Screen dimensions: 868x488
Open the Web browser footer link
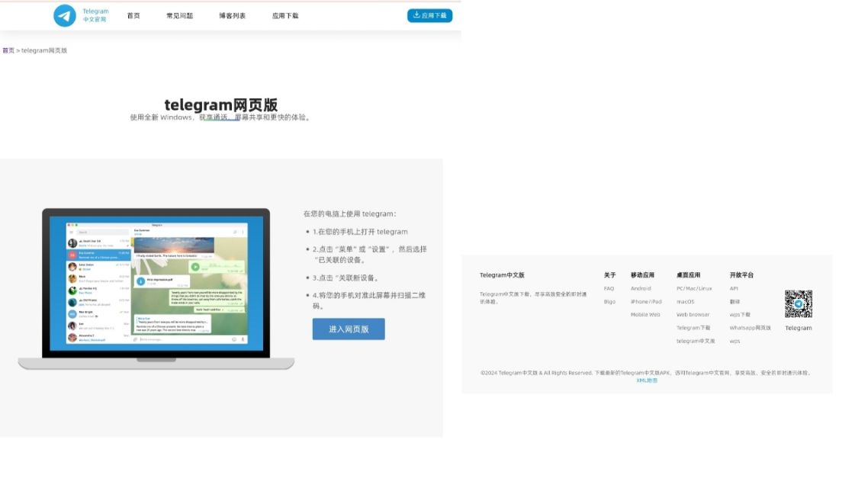point(693,314)
